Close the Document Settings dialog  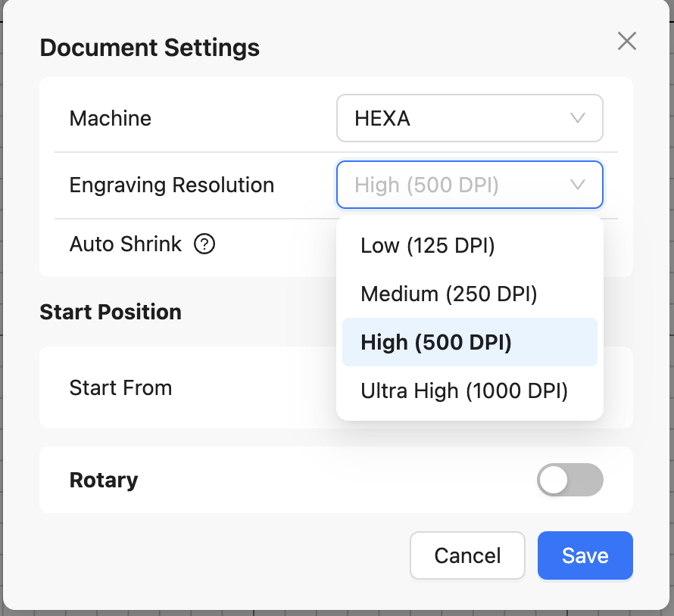click(x=627, y=41)
